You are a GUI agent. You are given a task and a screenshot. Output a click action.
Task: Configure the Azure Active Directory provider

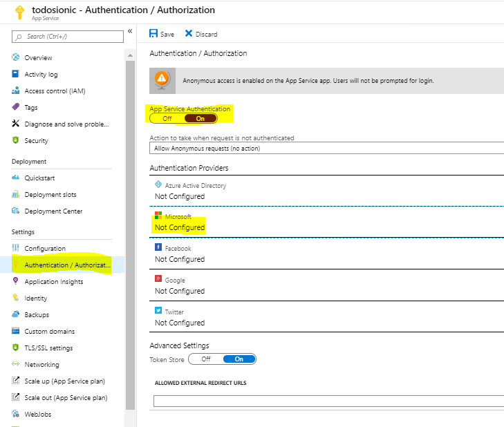326,191
